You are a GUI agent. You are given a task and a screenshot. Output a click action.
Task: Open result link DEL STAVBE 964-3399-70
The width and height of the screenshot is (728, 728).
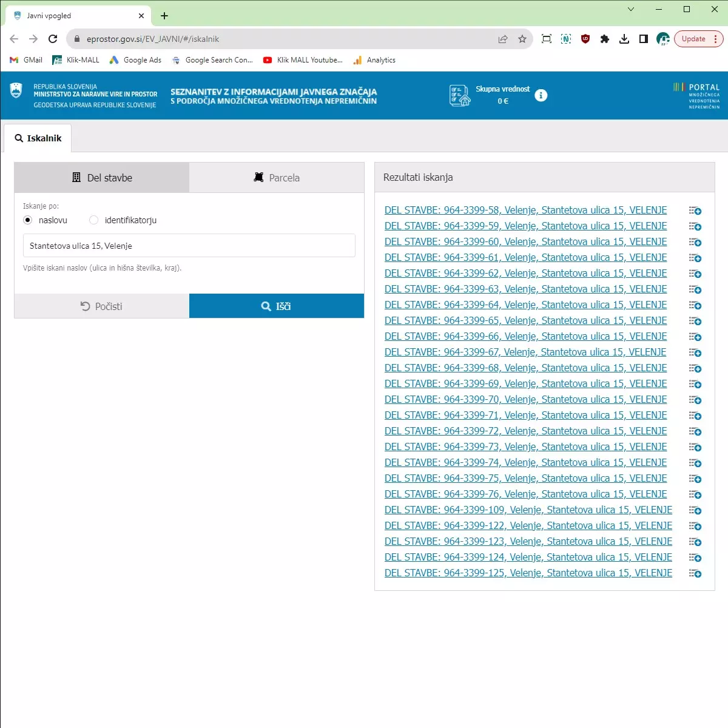pyautogui.click(x=525, y=399)
